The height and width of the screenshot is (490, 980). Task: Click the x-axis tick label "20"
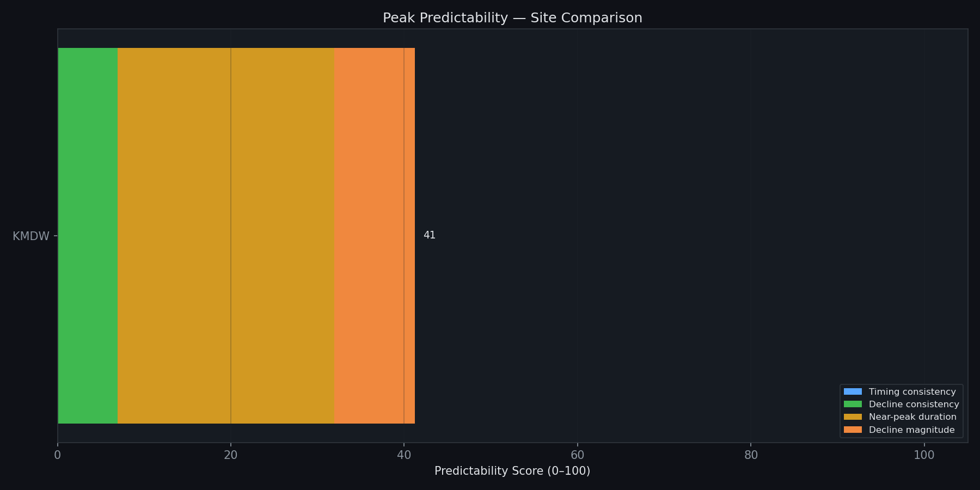pos(231,455)
